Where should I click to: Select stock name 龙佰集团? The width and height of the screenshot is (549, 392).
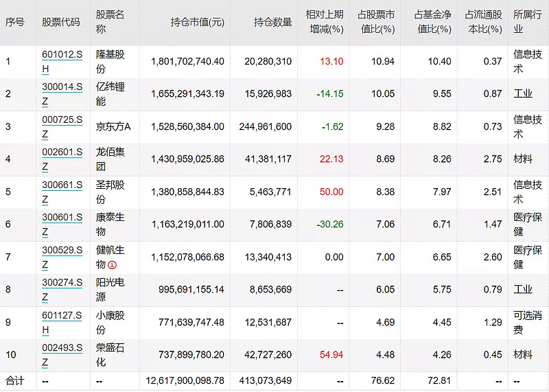(110, 159)
